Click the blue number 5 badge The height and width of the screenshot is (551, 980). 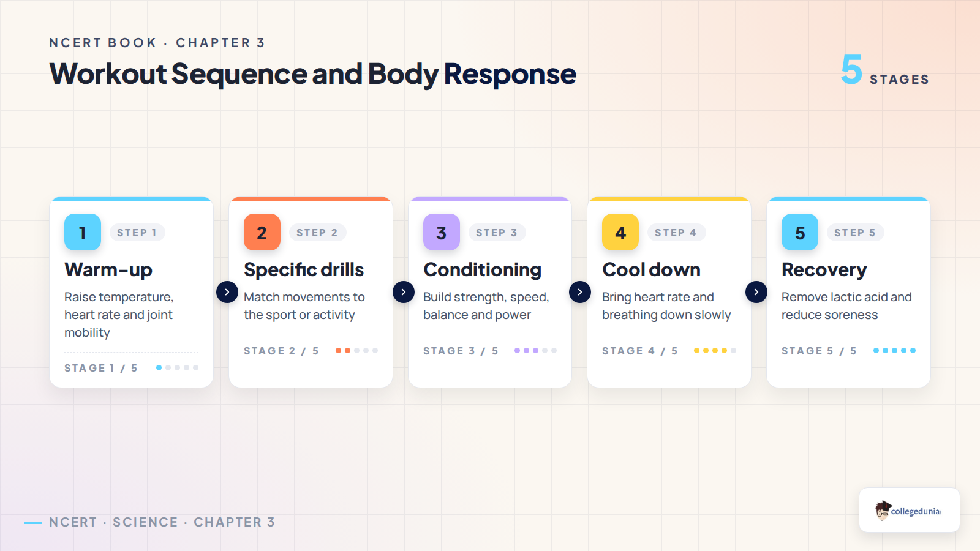(800, 232)
